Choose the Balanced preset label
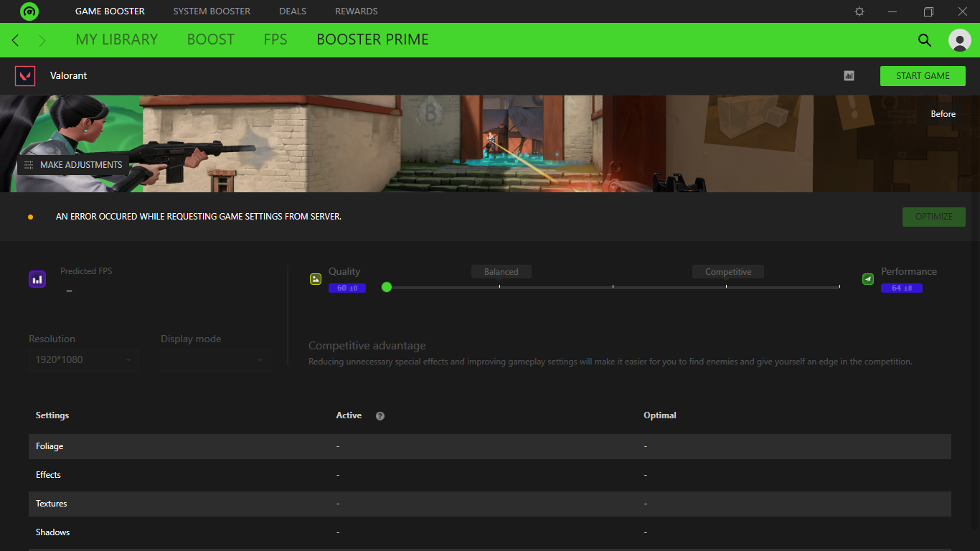980x551 pixels. pyautogui.click(x=501, y=272)
